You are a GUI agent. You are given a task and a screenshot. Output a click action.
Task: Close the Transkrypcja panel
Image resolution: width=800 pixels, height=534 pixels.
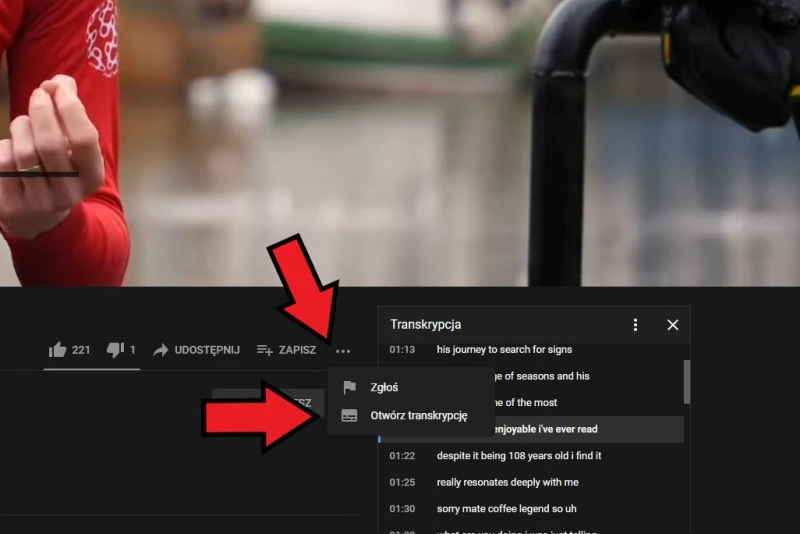click(672, 325)
